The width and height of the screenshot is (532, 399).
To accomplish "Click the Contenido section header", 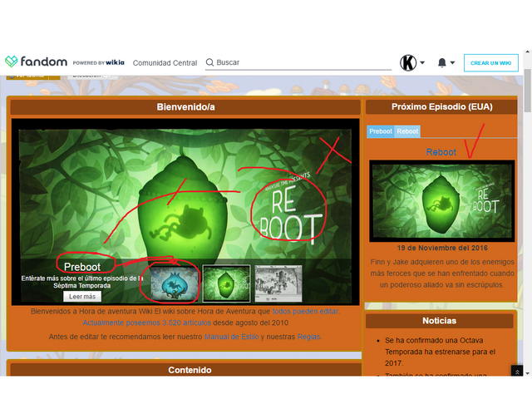I will [x=186, y=369].
